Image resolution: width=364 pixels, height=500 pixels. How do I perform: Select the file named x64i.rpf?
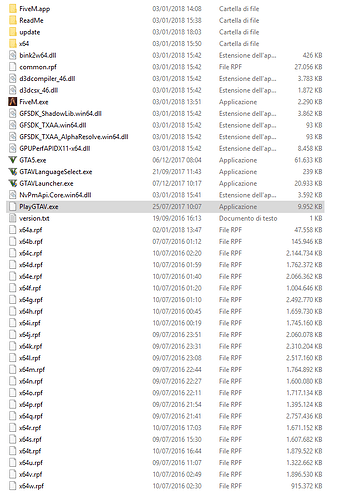pos(30,323)
